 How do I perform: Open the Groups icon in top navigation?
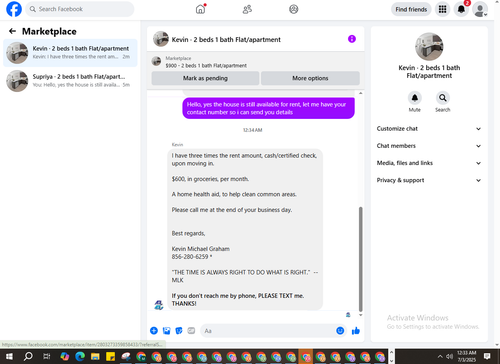click(x=293, y=9)
